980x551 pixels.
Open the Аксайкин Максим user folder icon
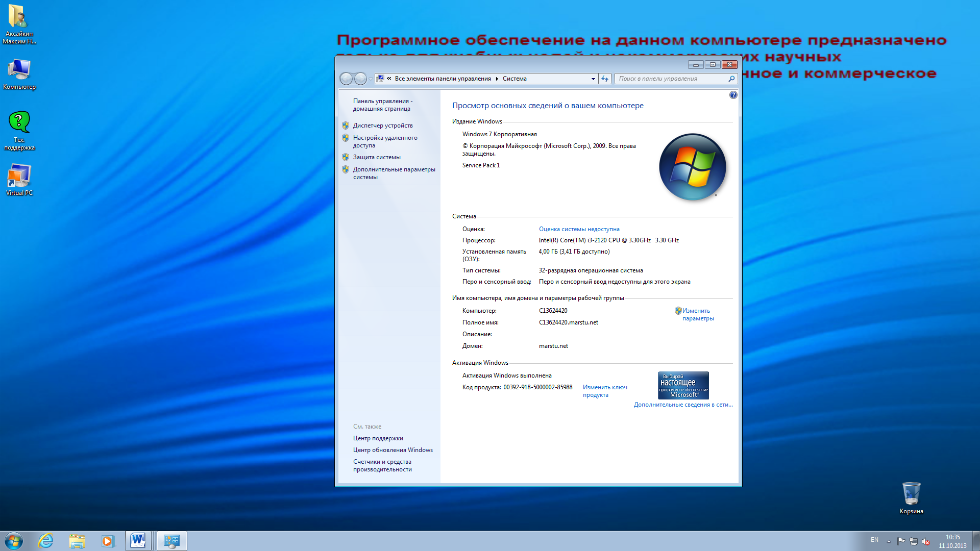19,23
